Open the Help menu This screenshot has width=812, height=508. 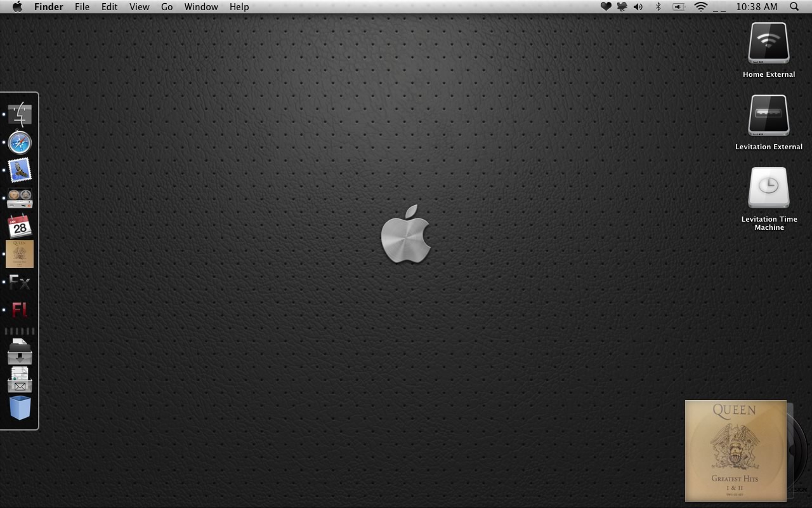click(239, 6)
